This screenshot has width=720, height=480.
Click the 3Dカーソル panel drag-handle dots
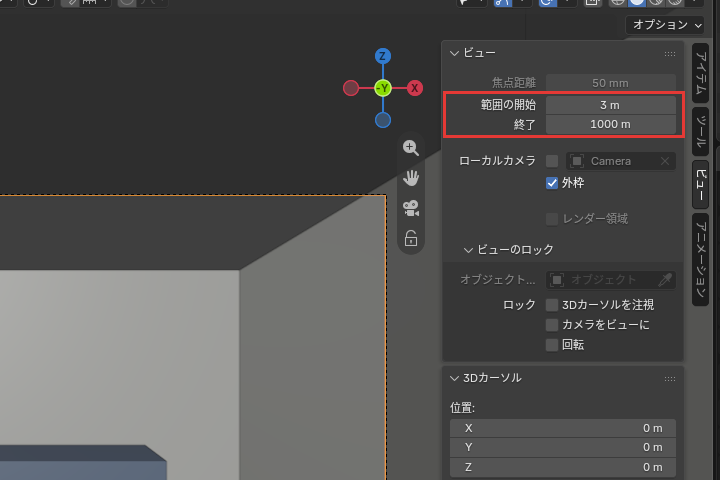click(x=669, y=378)
